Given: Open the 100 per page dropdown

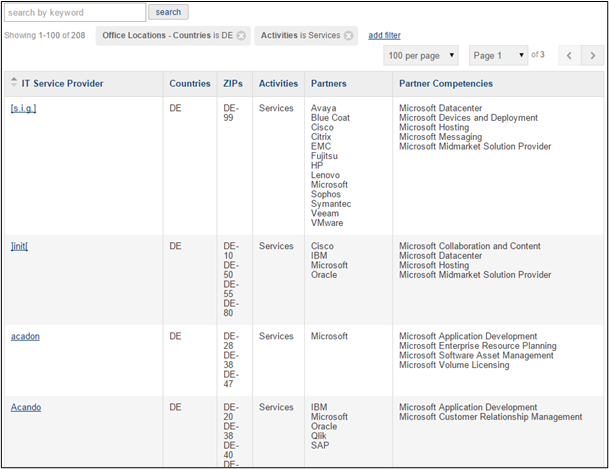Looking at the screenshot, I should (421, 56).
